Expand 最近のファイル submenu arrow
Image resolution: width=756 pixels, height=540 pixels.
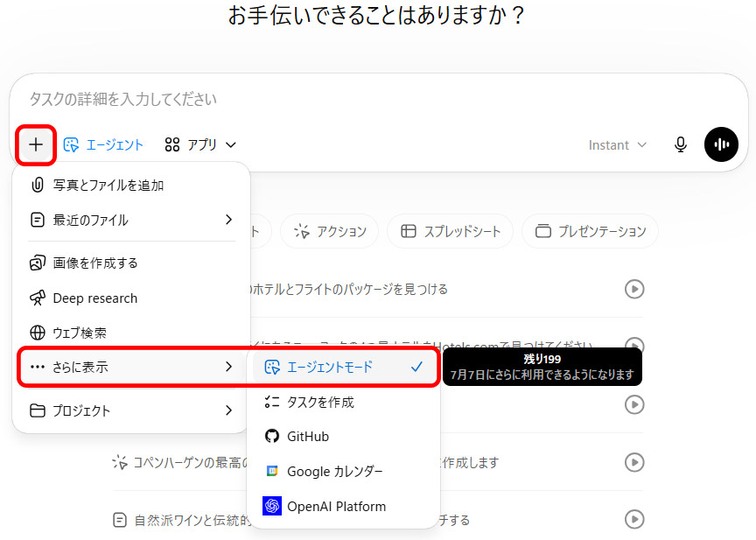228,220
